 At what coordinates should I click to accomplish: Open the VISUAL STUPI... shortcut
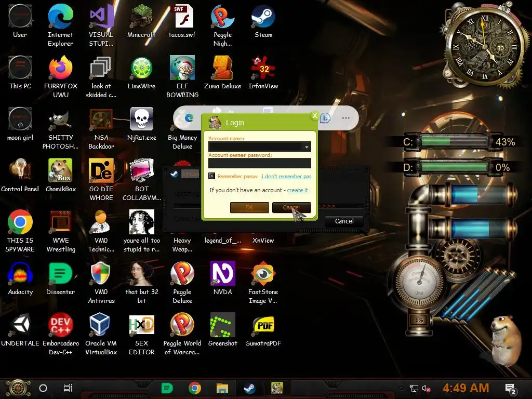[101, 25]
